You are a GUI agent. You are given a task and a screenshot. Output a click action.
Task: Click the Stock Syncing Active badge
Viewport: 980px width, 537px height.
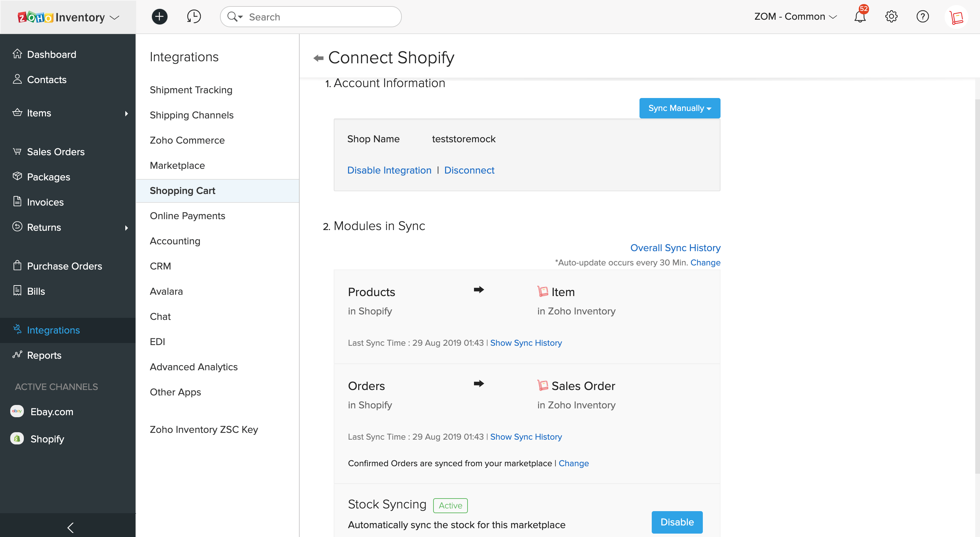coord(451,505)
